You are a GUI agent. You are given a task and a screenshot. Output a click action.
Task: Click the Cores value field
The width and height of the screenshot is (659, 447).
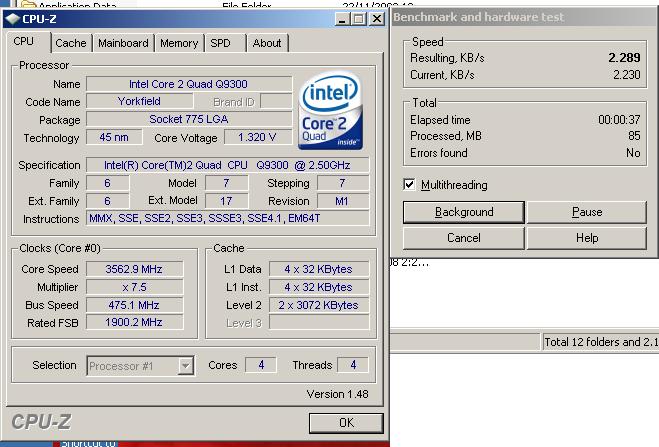point(261,365)
